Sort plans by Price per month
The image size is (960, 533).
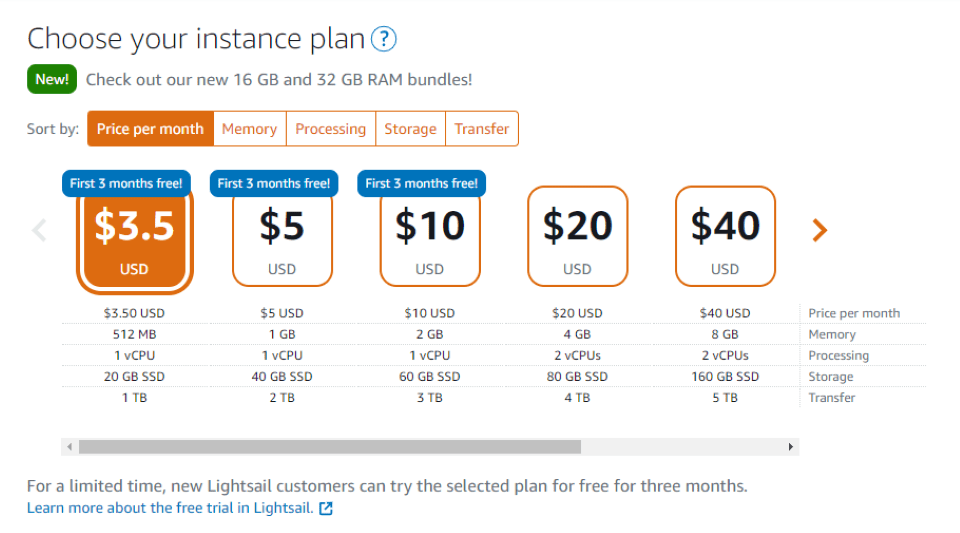pyautogui.click(x=150, y=129)
